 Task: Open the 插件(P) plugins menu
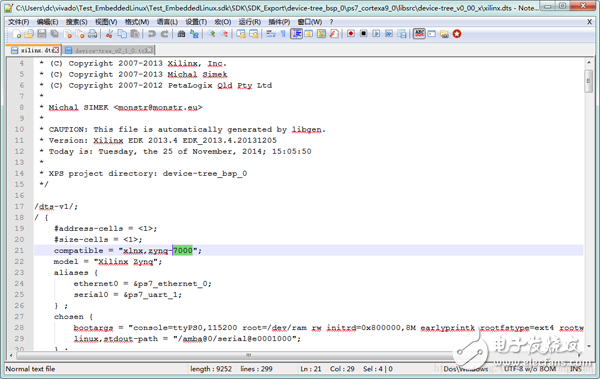coord(279,22)
